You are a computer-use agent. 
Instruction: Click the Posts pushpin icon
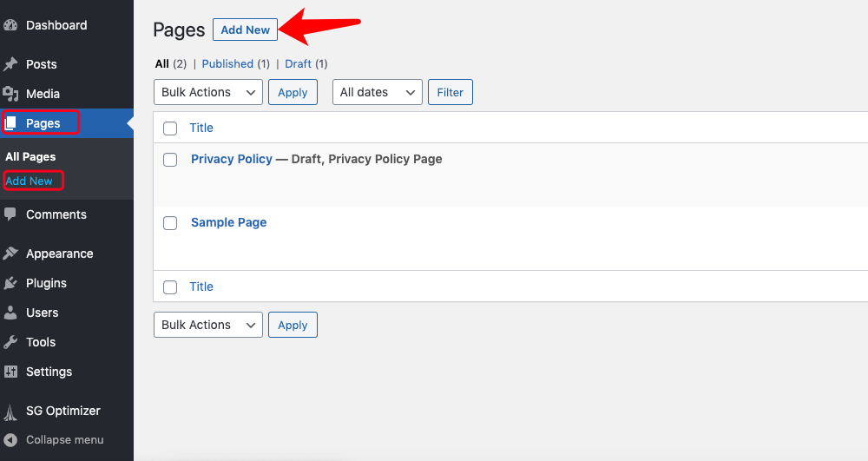point(10,64)
